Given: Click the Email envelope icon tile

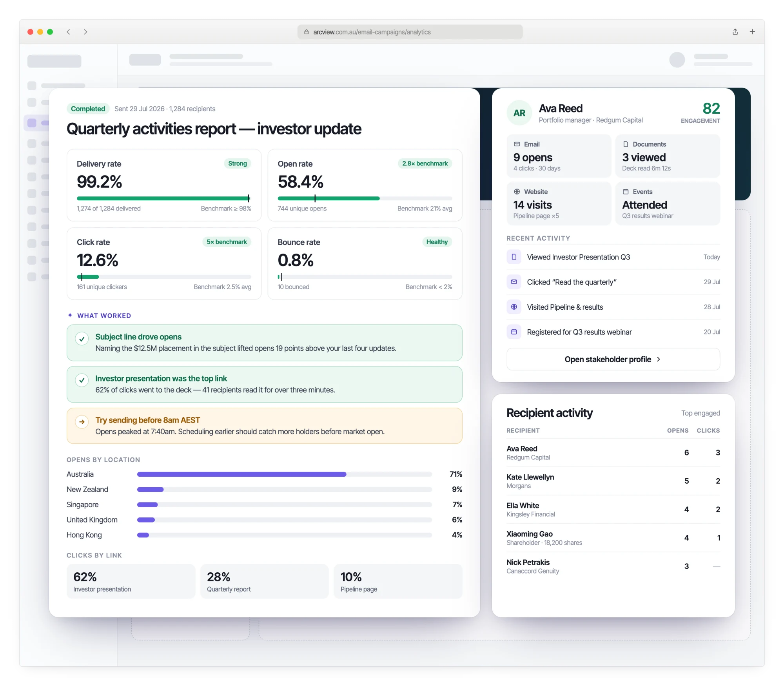Looking at the screenshot, I should 517,144.
